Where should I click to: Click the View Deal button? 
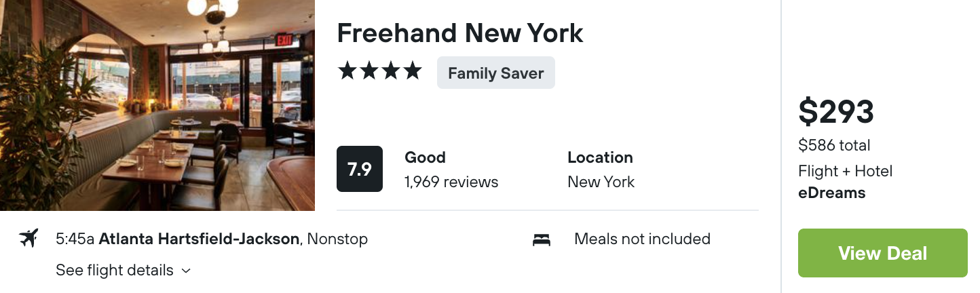tap(882, 253)
